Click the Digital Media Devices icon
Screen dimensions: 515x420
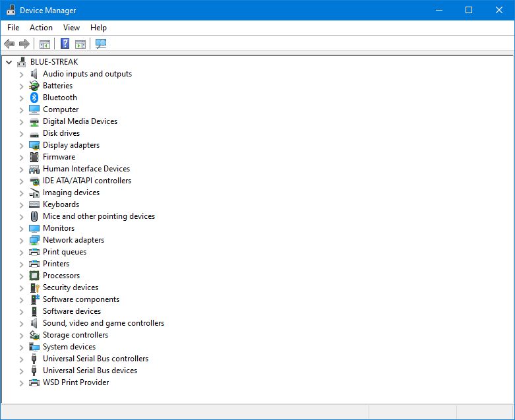pyautogui.click(x=34, y=122)
